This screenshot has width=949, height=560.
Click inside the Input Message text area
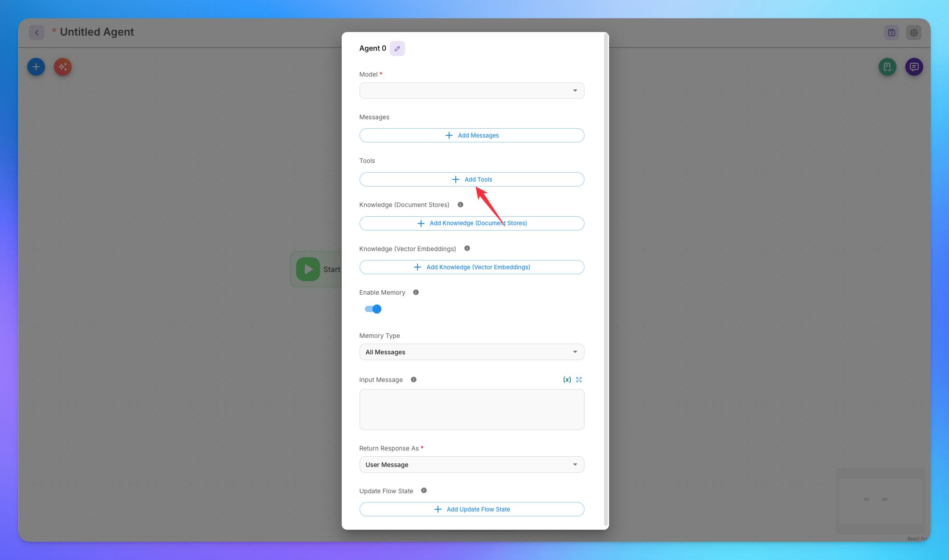click(x=471, y=410)
